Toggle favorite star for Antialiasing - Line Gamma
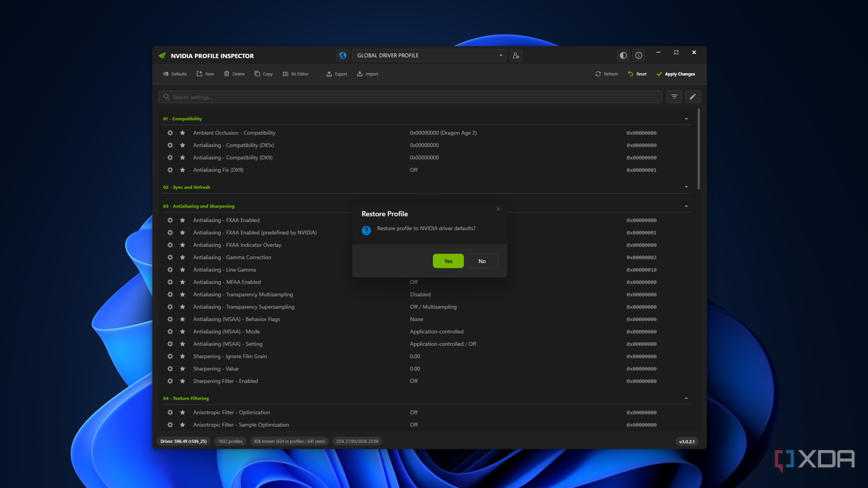The height and width of the screenshot is (488, 868). 182,270
